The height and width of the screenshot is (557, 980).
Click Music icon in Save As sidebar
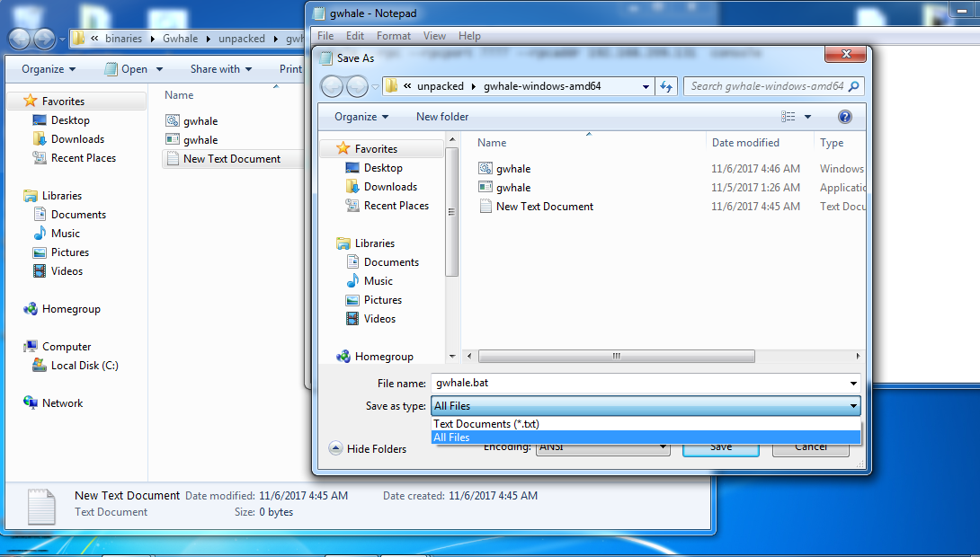(352, 281)
